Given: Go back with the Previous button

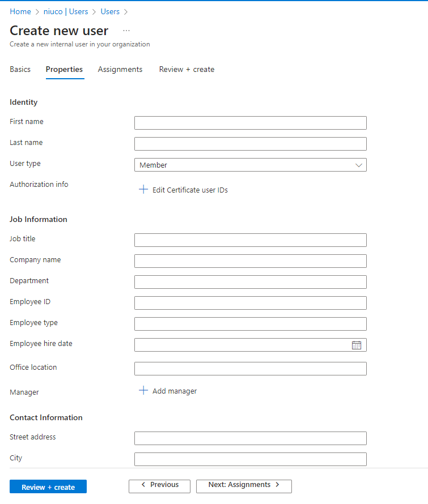Looking at the screenshot, I should pyautogui.click(x=160, y=486).
